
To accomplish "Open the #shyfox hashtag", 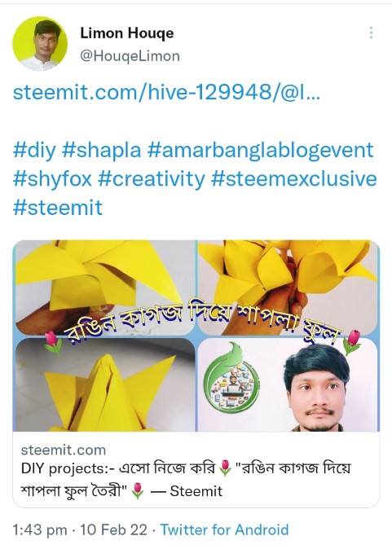I will click(x=52, y=179).
